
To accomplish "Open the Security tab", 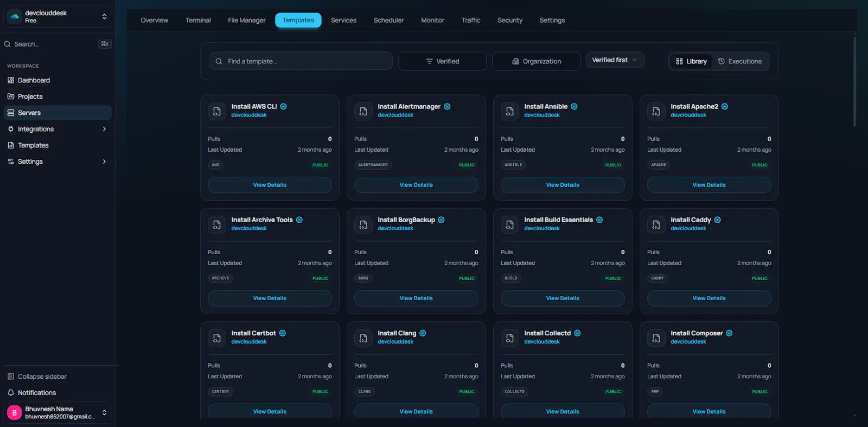I will (510, 20).
